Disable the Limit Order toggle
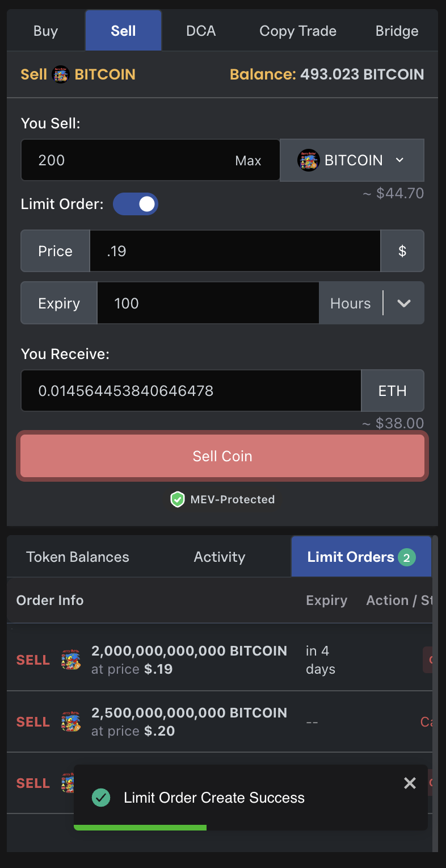The image size is (446, 868). tap(136, 204)
